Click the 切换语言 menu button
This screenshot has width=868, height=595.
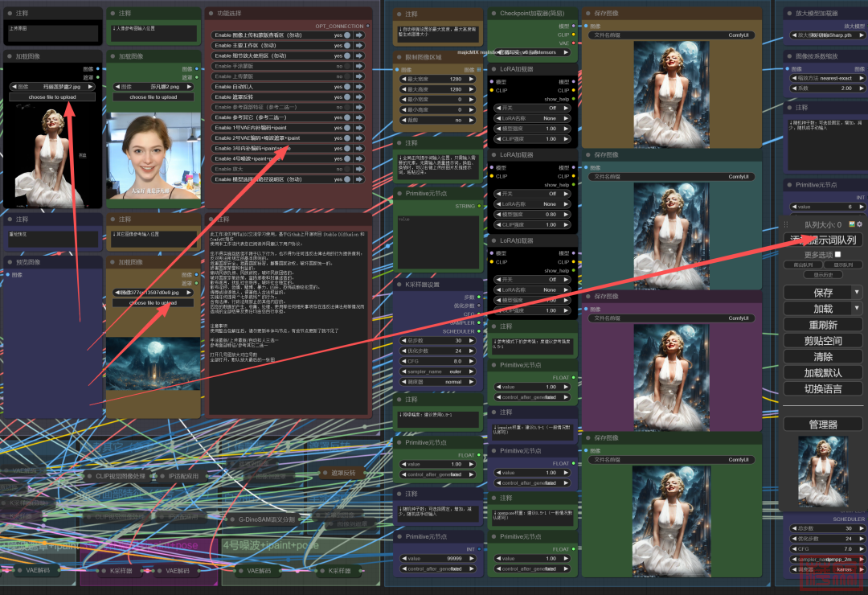822,389
